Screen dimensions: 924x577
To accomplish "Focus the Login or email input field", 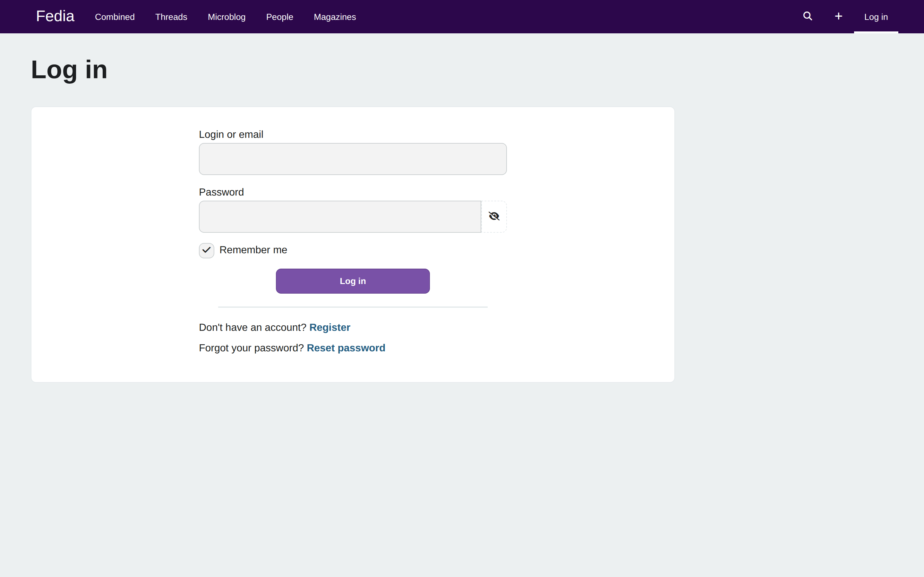I will pos(352,159).
